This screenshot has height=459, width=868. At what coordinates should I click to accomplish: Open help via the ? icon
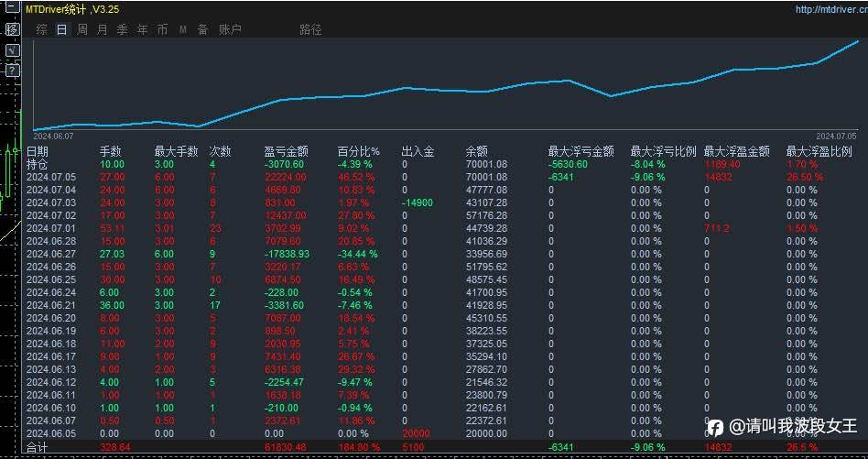click(x=13, y=71)
